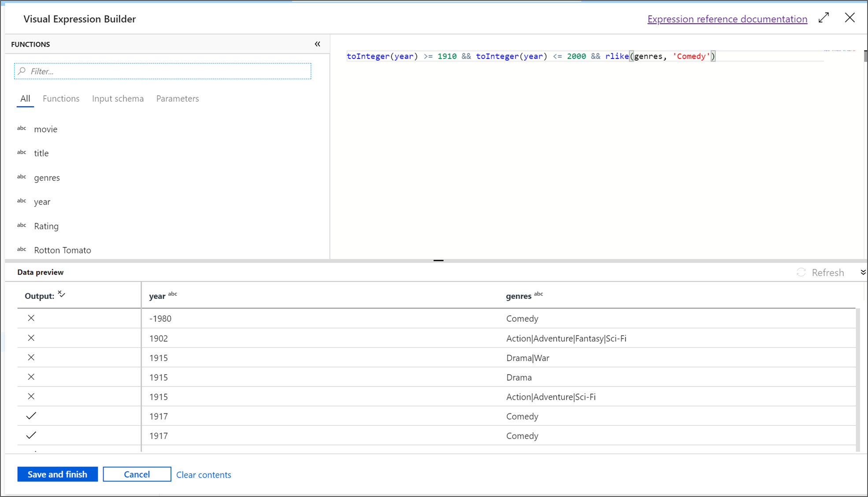Click the Rating field in schema list
This screenshot has height=497, width=868.
click(x=46, y=226)
